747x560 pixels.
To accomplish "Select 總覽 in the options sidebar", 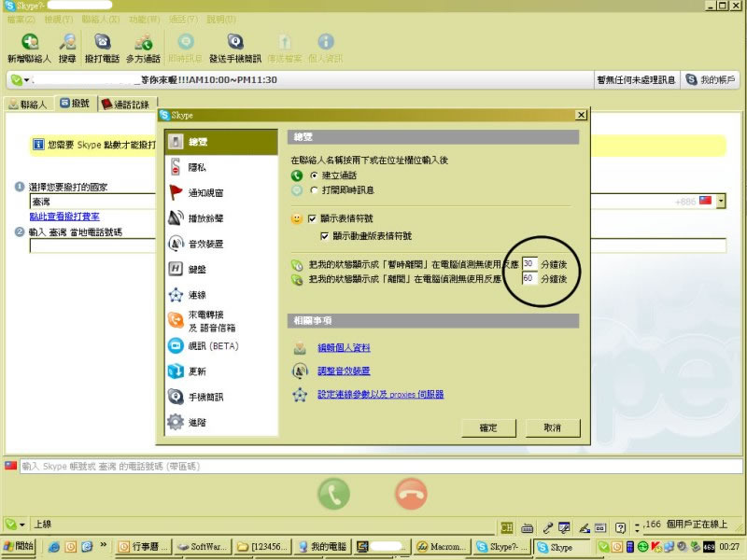I will click(221, 142).
